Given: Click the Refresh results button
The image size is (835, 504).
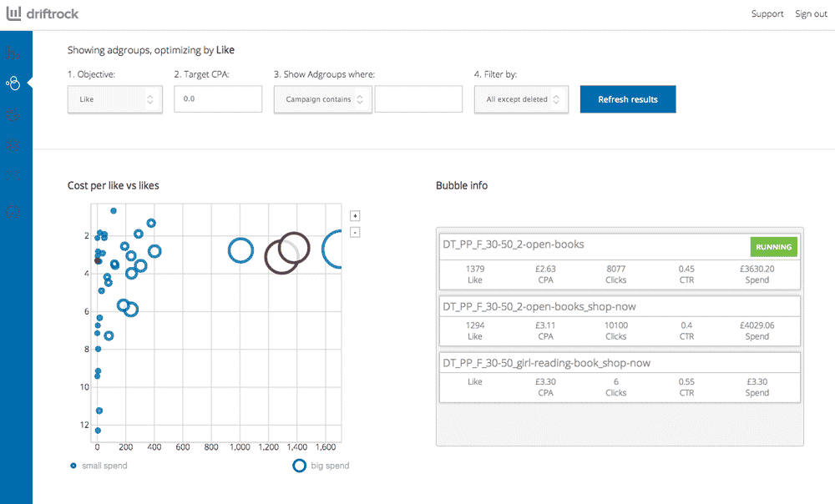Looking at the screenshot, I should (628, 99).
